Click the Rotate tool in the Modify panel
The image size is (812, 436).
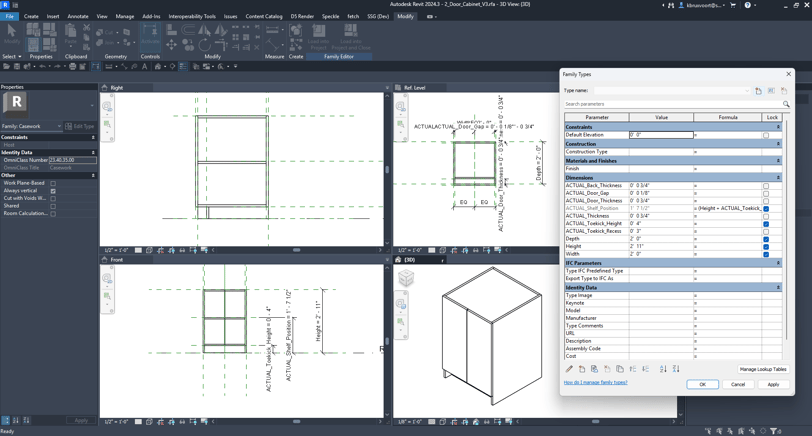(205, 45)
